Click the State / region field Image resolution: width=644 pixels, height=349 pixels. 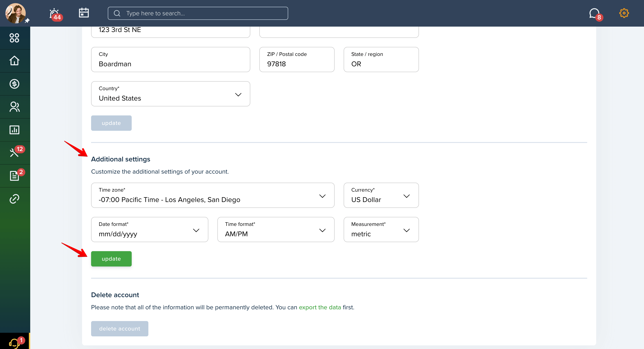[381, 60]
